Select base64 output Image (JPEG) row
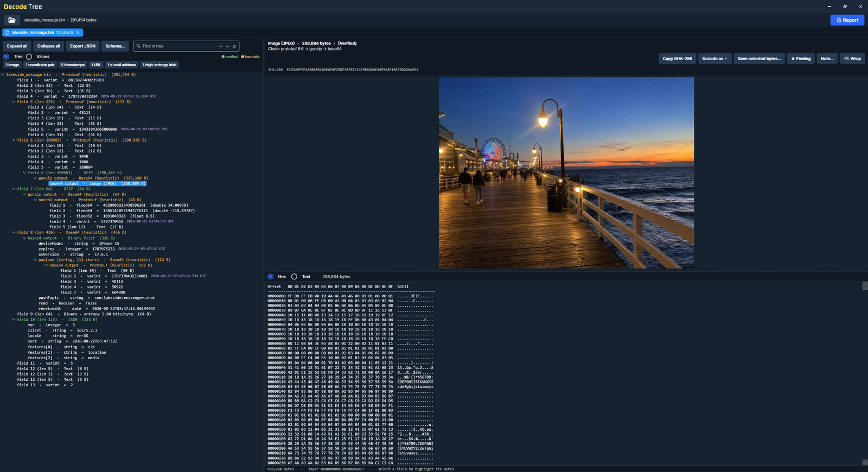Viewport: 868px width, 472px height. tap(98, 183)
